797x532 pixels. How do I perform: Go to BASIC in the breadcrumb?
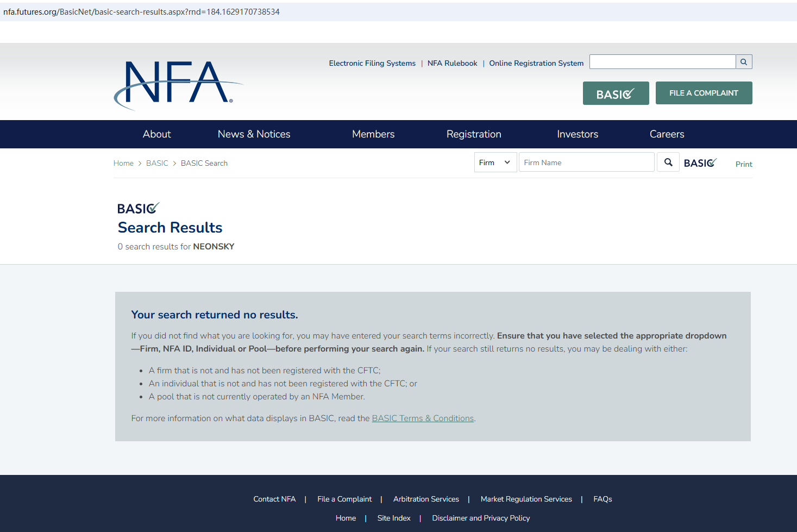coord(157,163)
